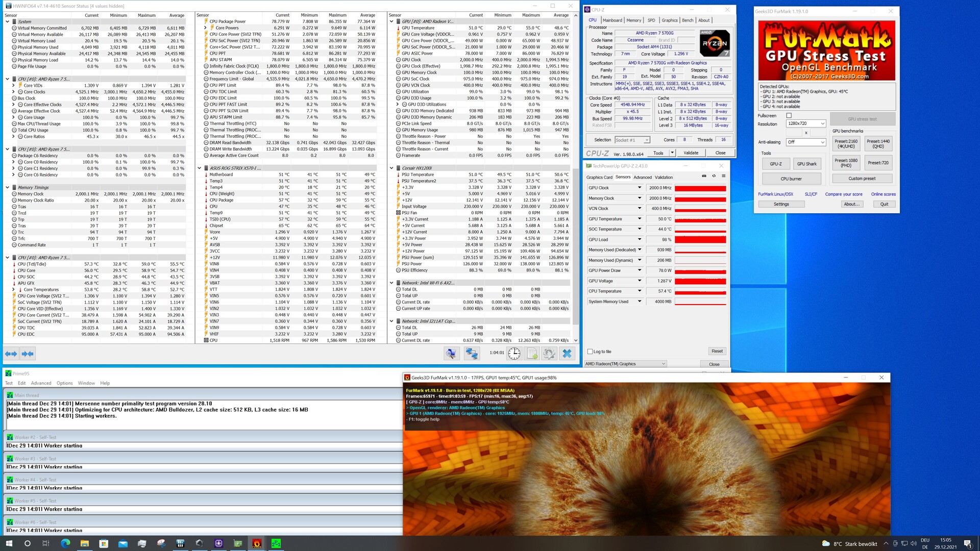The width and height of the screenshot is (980, 551).
Task: Click the CPU burner button
Action: (x=791, y=179)
